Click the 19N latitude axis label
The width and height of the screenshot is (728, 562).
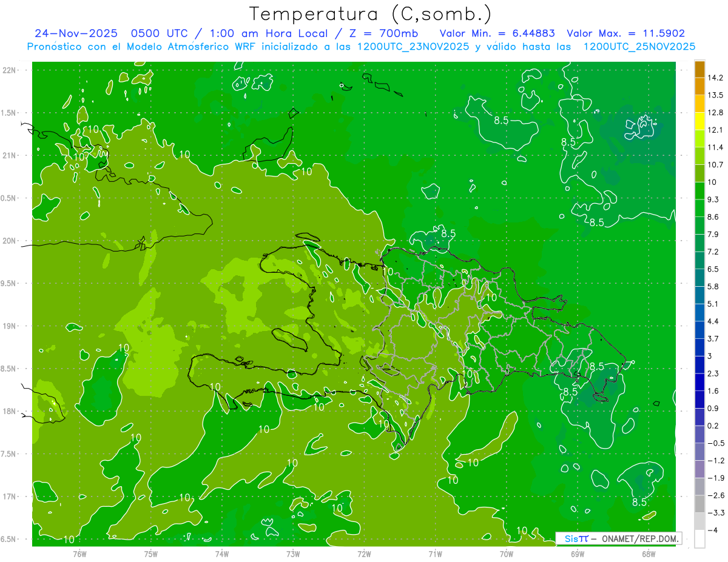tap(9, 326)
